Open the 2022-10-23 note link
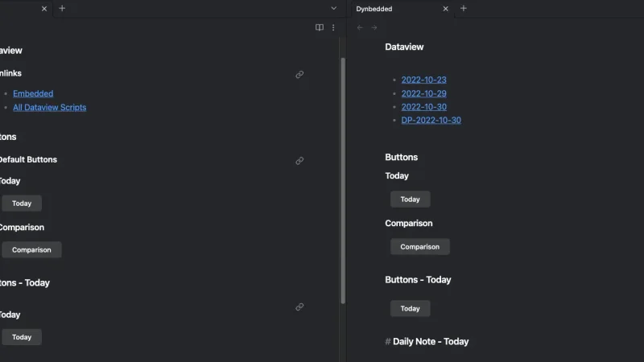Image resolution: width=644 pixels, height=362 pixels. [x=424, y=80]
